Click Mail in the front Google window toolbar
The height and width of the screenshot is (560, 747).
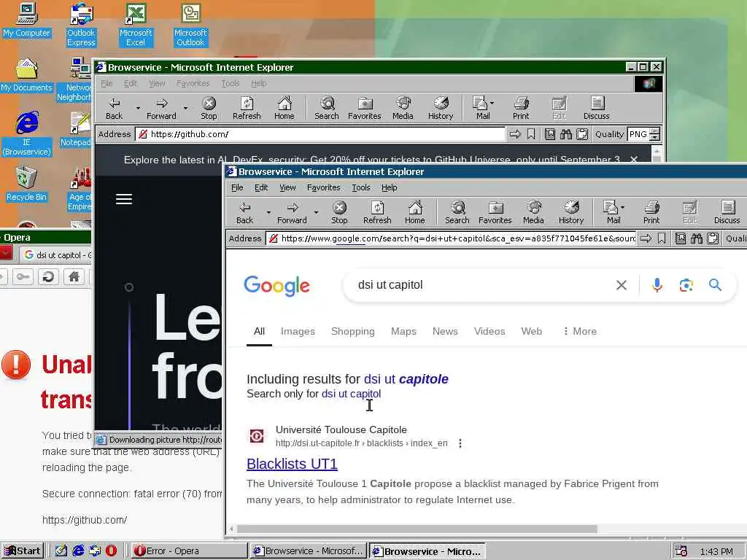point(612,212)
